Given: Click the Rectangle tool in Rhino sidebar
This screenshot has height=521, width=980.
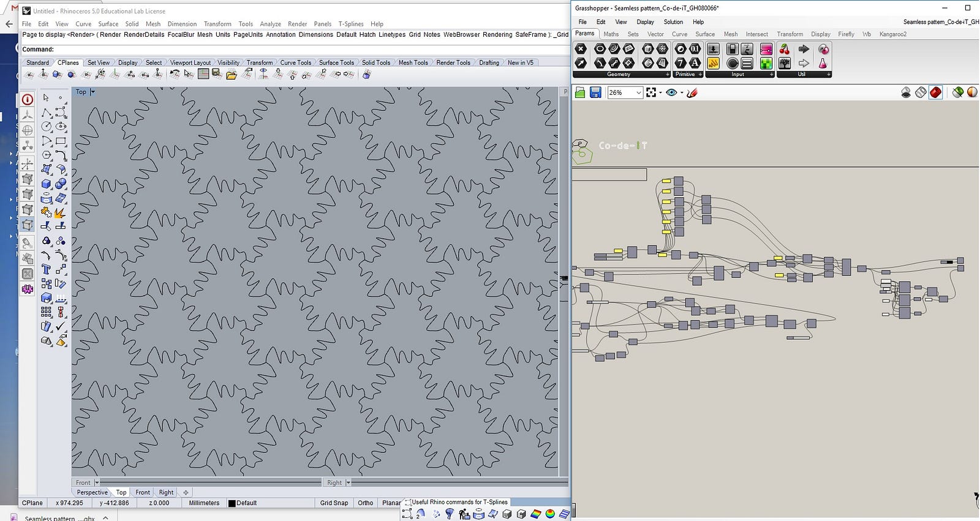Looking at the screenshot, I should (x=61, y=141).
